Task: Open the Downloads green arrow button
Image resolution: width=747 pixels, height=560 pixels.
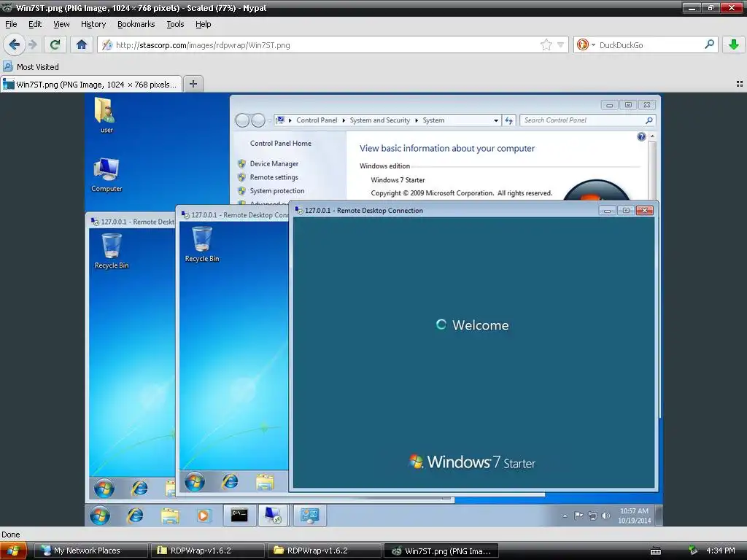Action: pyautogui.click(x=734, y=44)
